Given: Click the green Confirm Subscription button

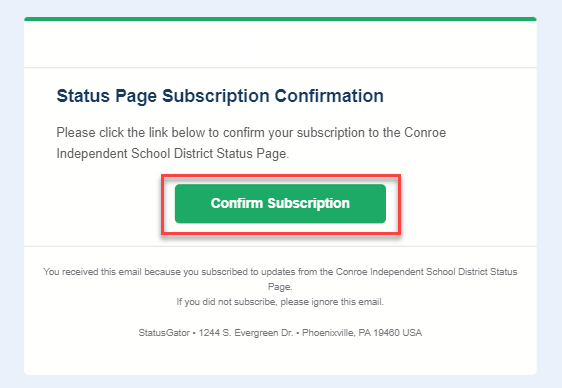Looking at the screenshot, I should [280, 203].
